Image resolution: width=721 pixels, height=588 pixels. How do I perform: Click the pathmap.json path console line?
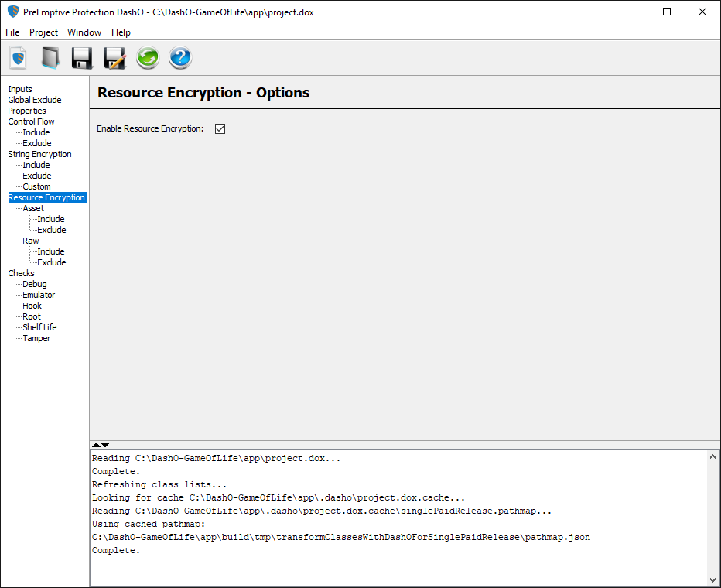coord(340,537)
